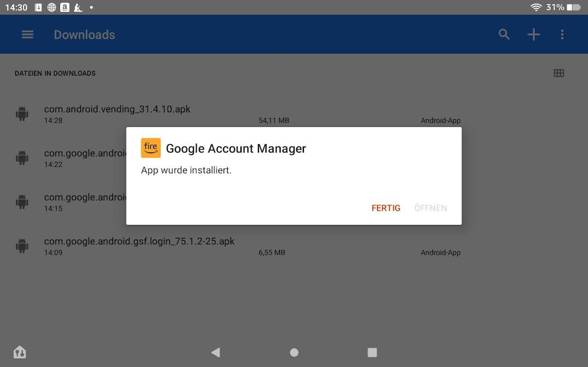Tap the Android icon next to com.android.vending_31.4.10.apk

22,113
